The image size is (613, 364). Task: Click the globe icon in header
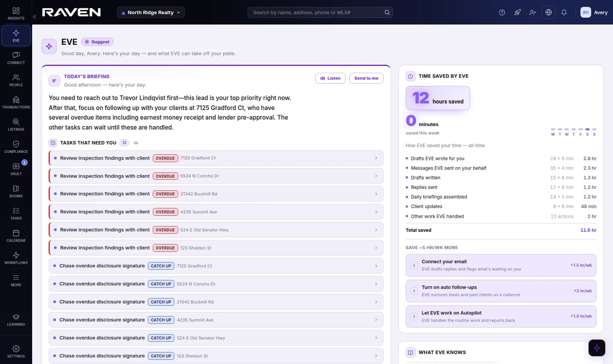[549, 12]
